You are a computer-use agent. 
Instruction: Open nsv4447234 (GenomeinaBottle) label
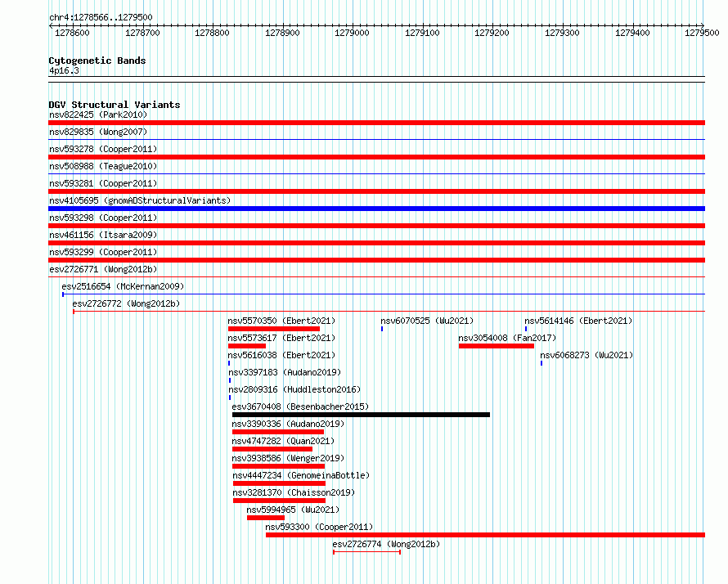[x=301, y=475]
